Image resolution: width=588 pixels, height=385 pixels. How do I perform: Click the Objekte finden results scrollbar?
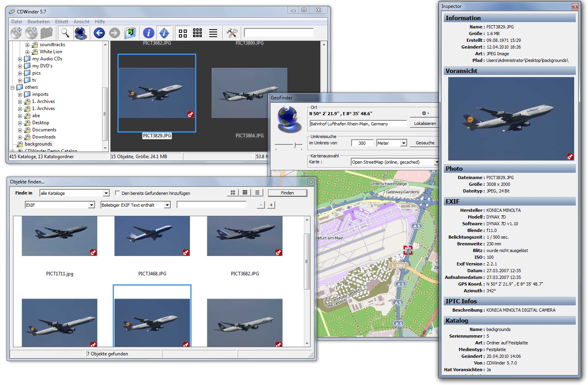[x=307, y=262]
